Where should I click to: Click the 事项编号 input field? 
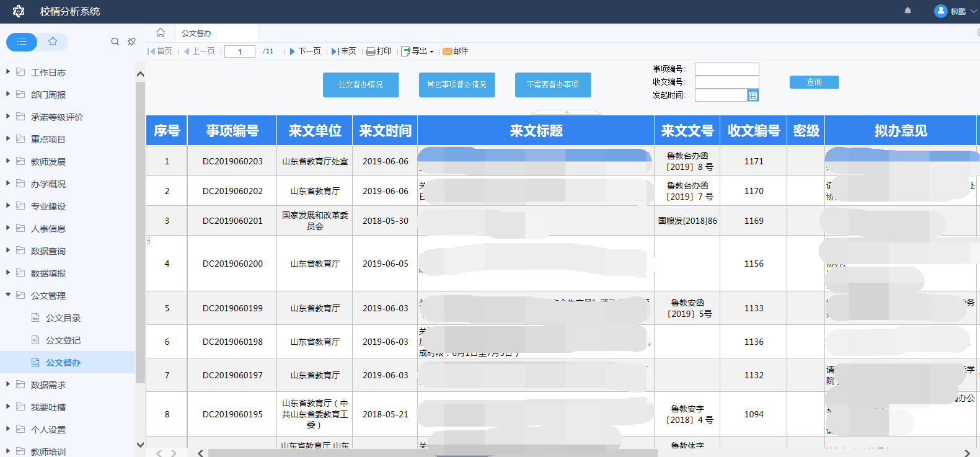[726, 69]
